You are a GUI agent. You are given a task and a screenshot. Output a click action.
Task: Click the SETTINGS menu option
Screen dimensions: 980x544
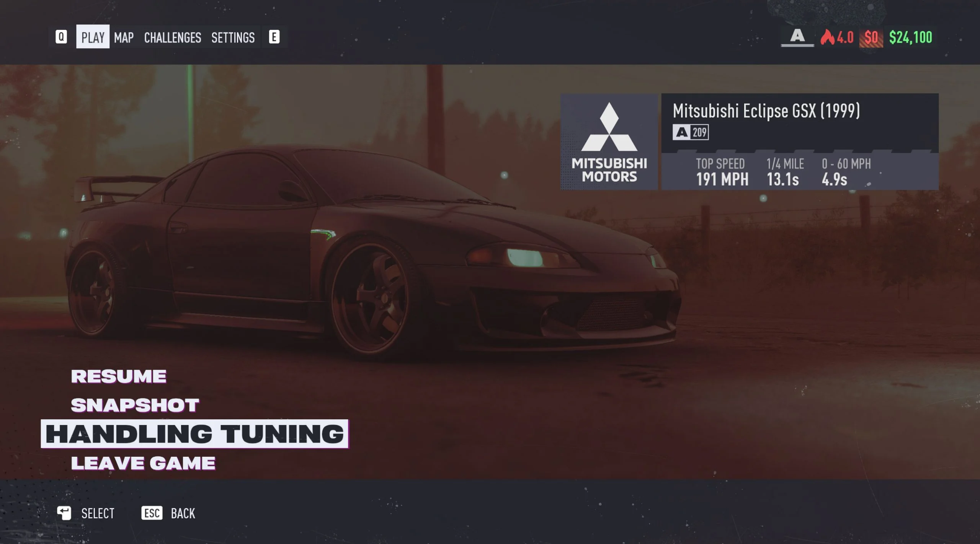click(233, 37)
